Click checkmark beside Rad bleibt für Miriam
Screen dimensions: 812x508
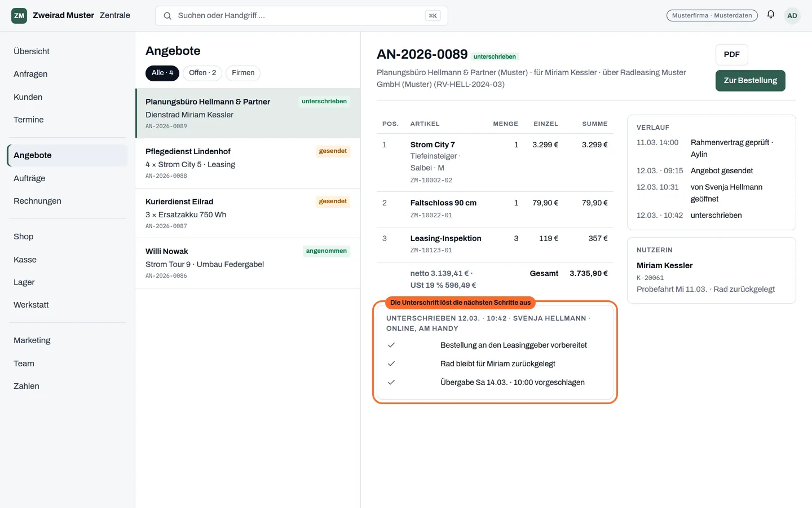coord(391,364)
